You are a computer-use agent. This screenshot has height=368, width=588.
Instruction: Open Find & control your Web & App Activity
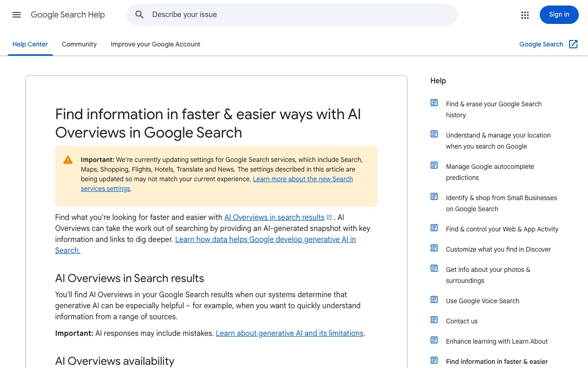point(502,229)
